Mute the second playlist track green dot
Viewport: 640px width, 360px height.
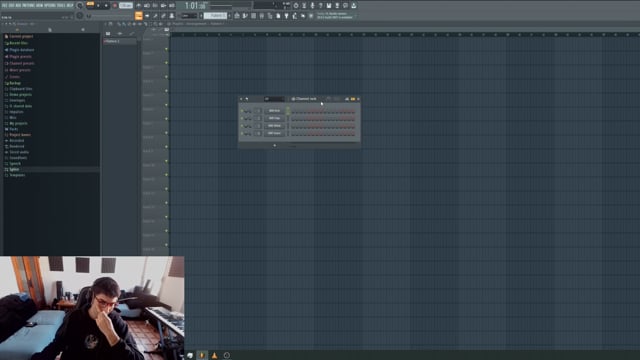[166, 63]
